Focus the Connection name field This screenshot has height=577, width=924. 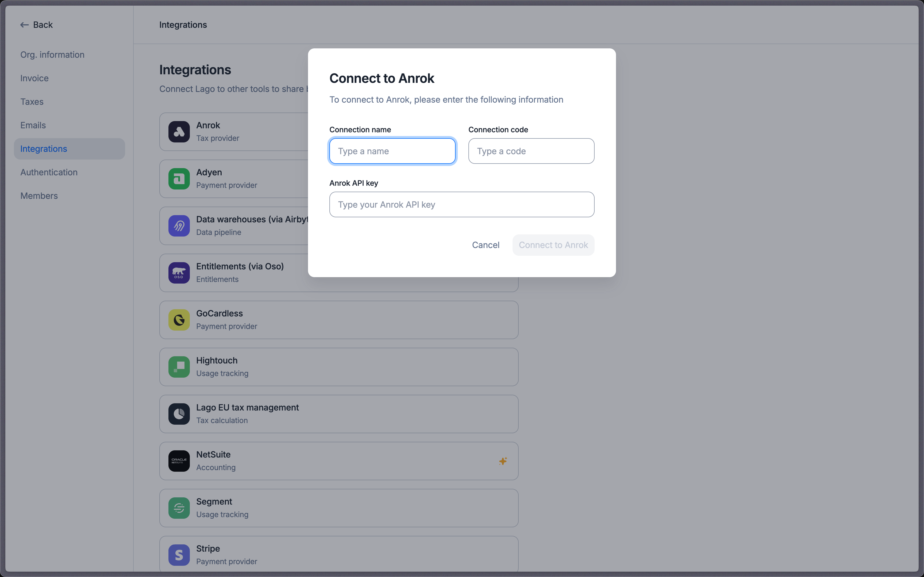coord(392,151)
